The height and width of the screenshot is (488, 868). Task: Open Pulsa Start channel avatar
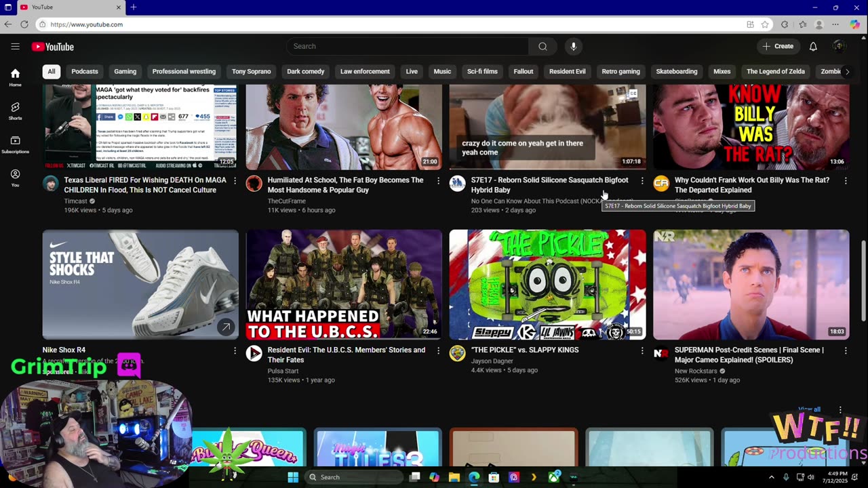(x=254, y=353)
